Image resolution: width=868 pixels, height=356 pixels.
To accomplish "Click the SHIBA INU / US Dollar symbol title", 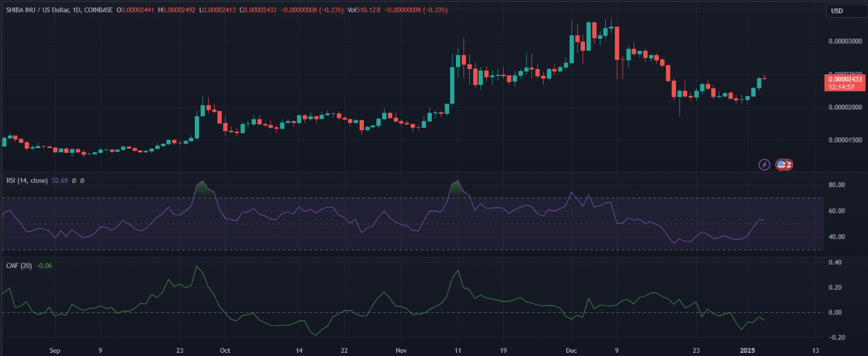I will [x=37, y=10].
